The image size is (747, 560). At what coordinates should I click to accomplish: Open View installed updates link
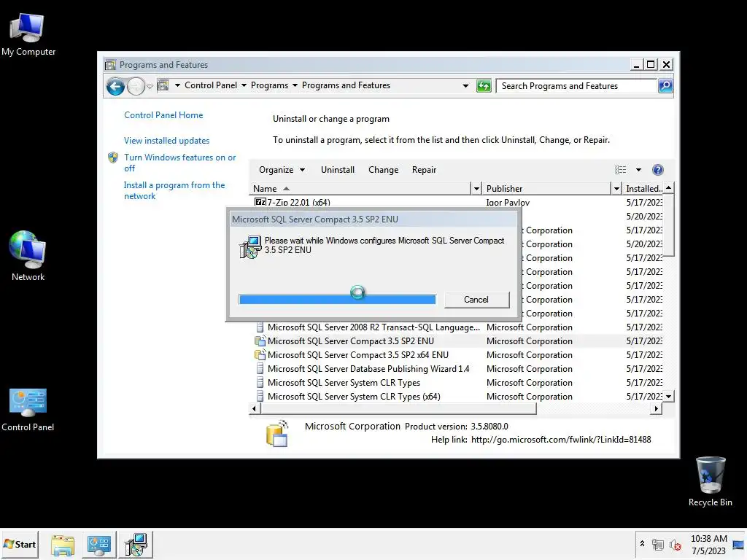[167, 141]
